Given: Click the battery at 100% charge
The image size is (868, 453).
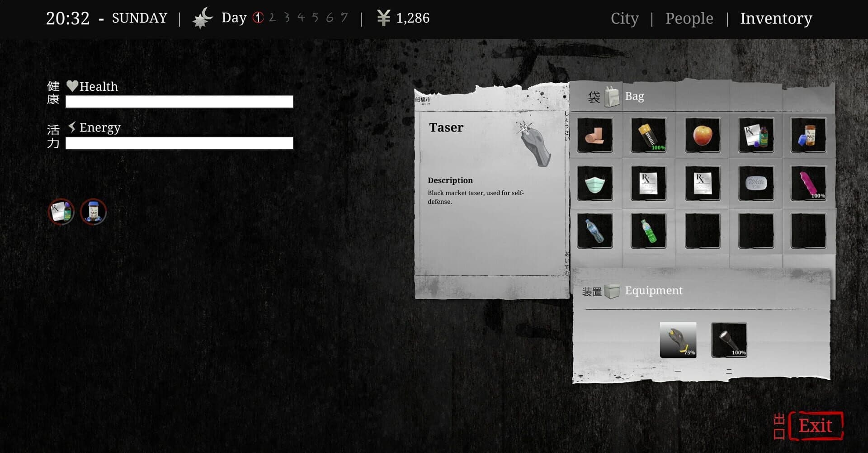Looking at the screenshot, I should click(648, 135).
